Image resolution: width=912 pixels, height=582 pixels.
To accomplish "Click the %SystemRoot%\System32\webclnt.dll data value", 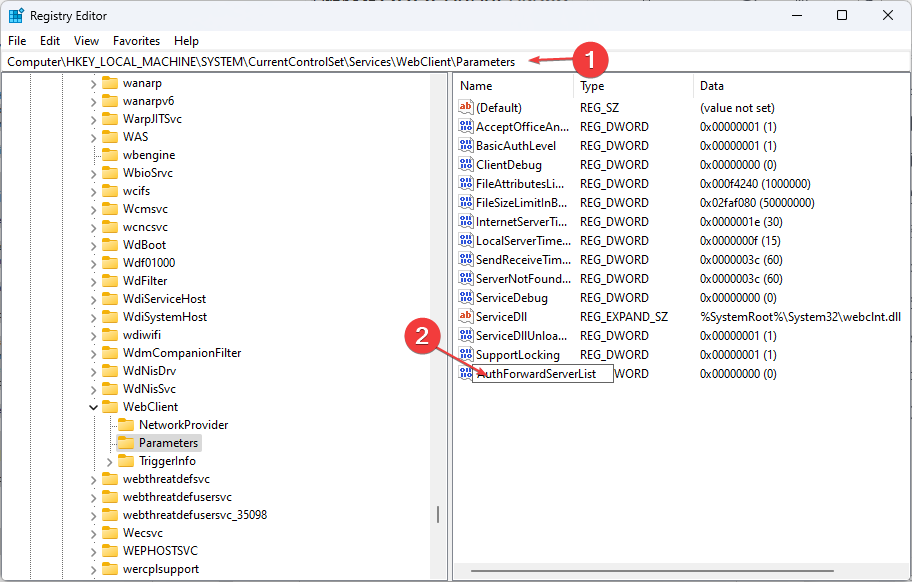I will pos(800,317).
